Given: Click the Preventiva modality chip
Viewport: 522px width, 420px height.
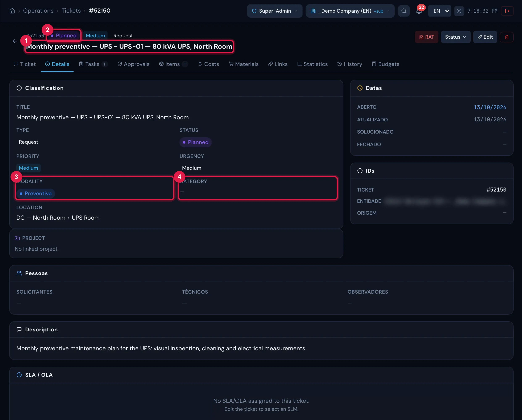Looking at the screenshot, I should coord(36,194).
